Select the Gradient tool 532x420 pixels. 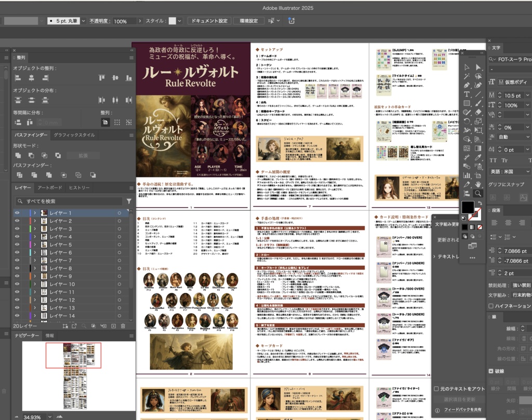(478, 148)
